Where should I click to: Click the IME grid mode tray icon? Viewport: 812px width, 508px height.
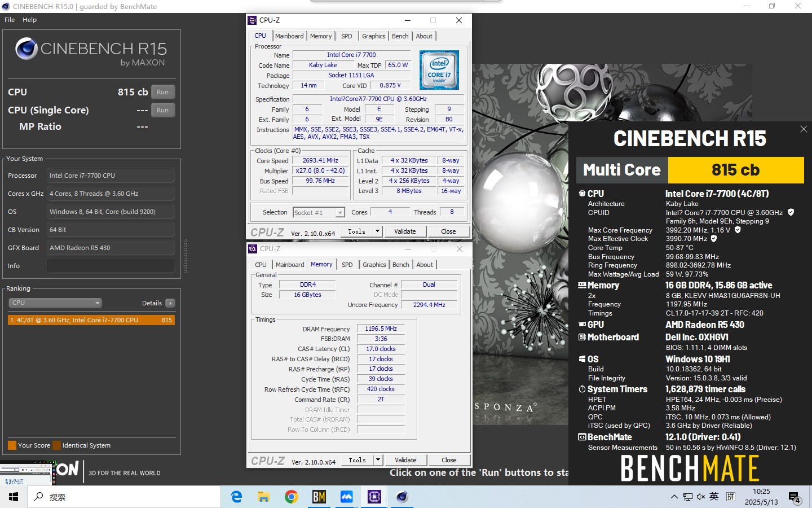point(731,497)
